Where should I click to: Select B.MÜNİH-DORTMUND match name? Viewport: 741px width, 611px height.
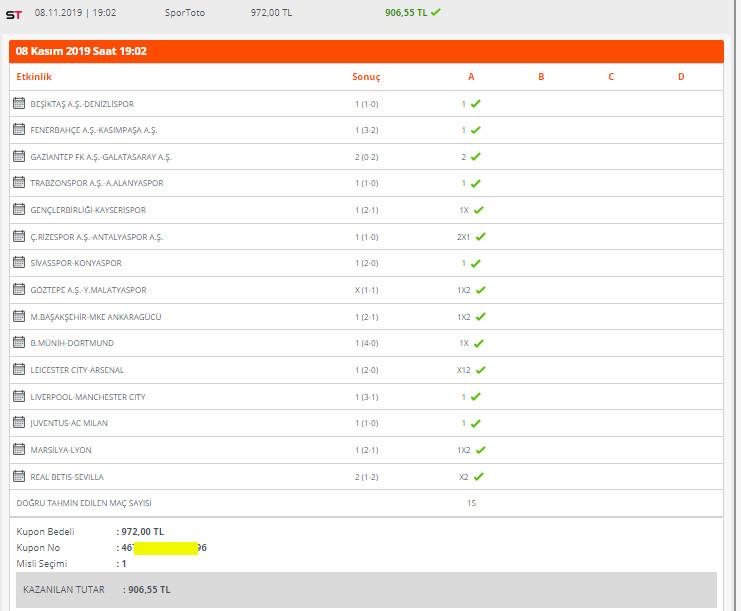72,343
